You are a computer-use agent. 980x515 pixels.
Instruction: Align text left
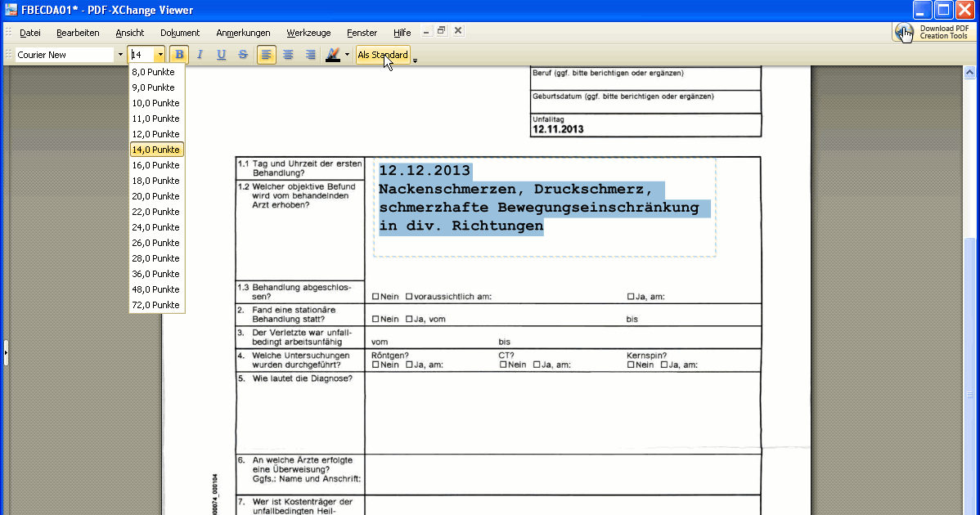coord(266,55)
